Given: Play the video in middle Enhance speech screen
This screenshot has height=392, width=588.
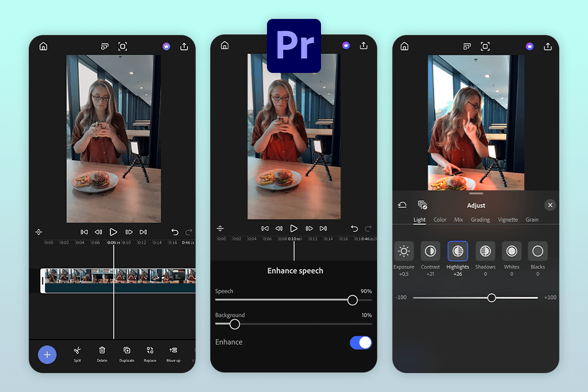Looking at the screenshot, I should (x=294, y=228).
